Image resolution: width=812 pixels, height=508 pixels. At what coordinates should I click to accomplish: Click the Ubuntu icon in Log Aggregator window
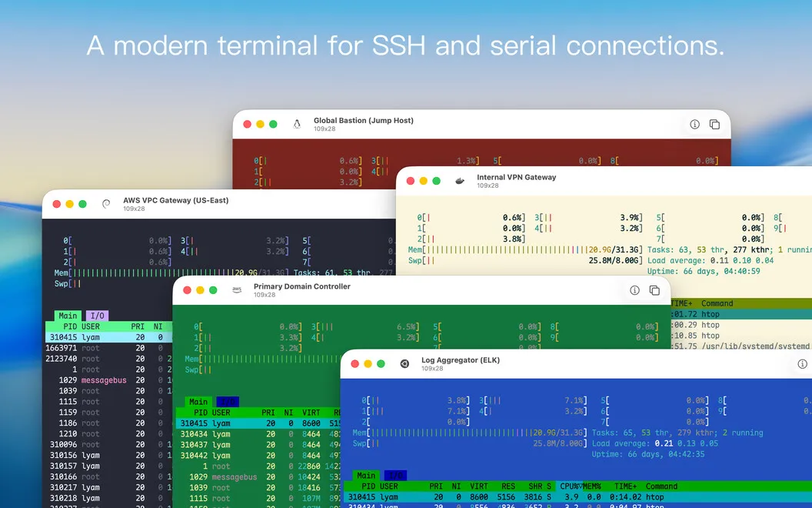[404, 364]
